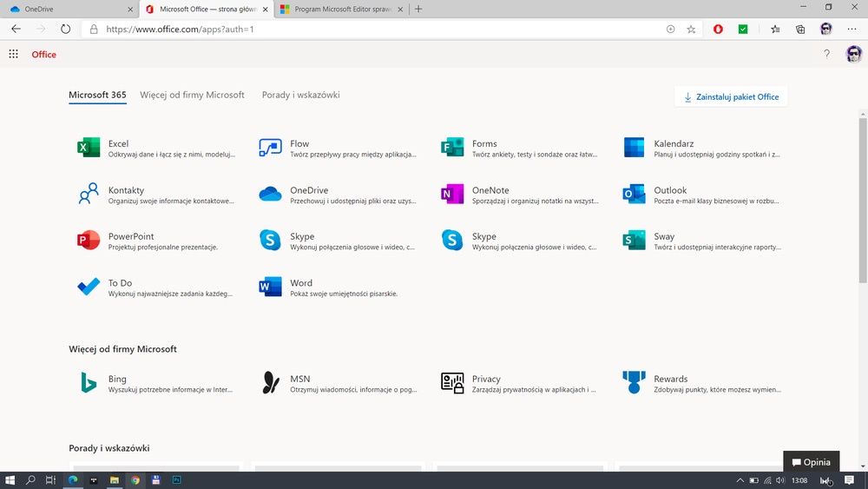Open the Kontakty app icon
868x489 pixels.
pyautogui.click(x=89, y=194)
